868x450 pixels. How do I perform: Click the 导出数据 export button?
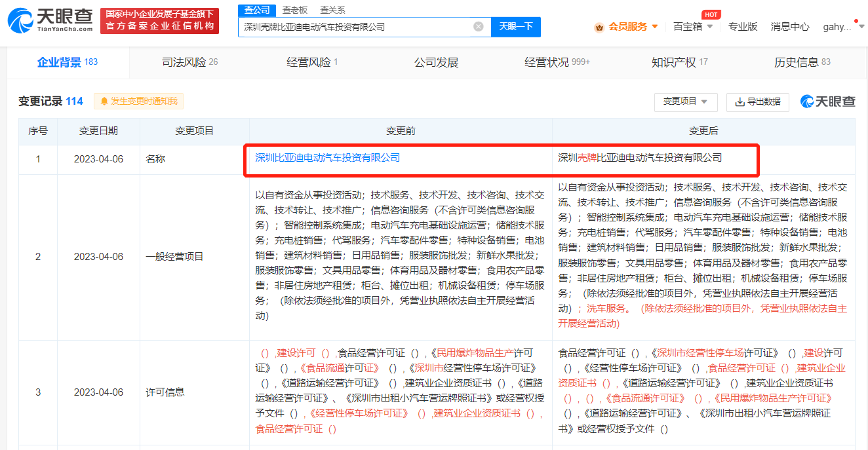pos(757,102)
